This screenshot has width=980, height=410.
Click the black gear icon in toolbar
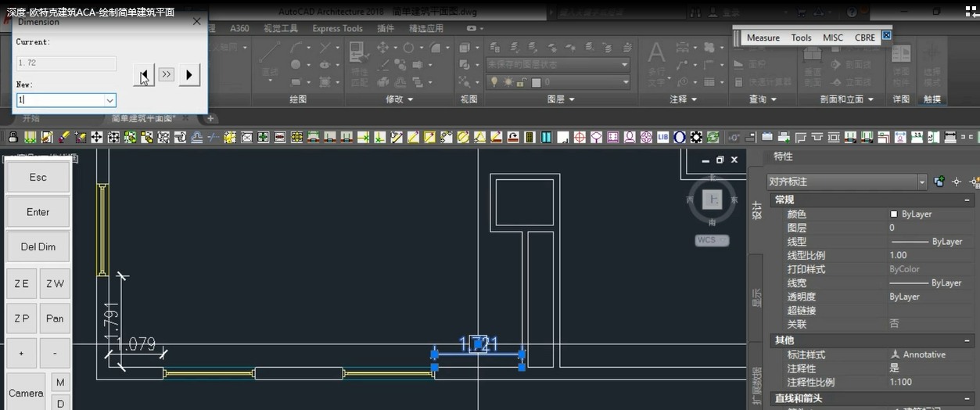point(696,137)
